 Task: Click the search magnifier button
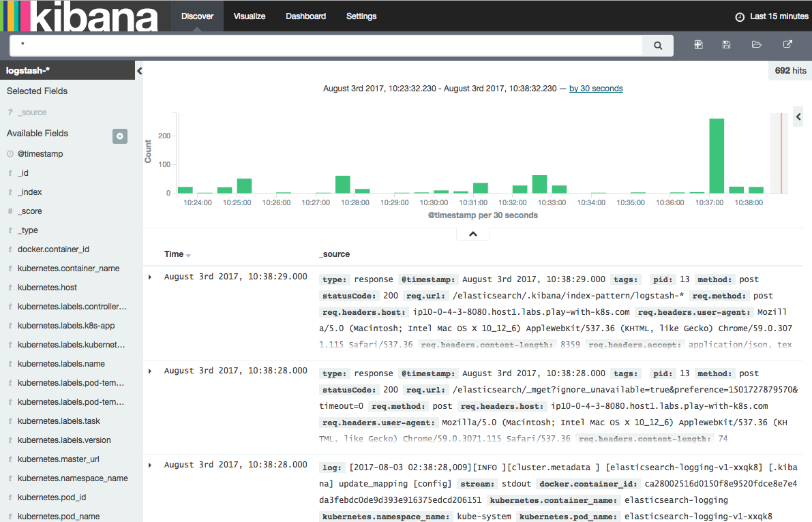pyautogui.click(x=658, y=46)
